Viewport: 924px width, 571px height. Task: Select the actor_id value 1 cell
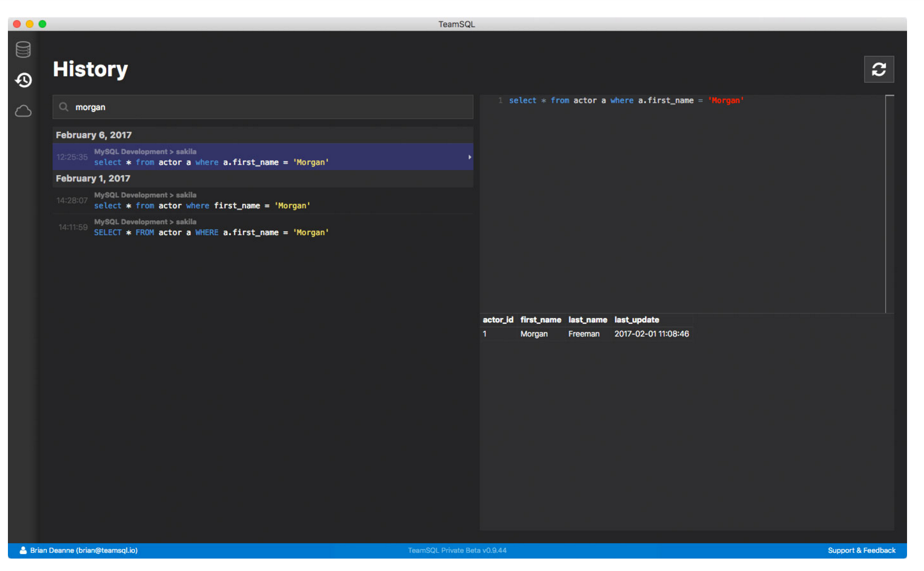tap(485, 334)
